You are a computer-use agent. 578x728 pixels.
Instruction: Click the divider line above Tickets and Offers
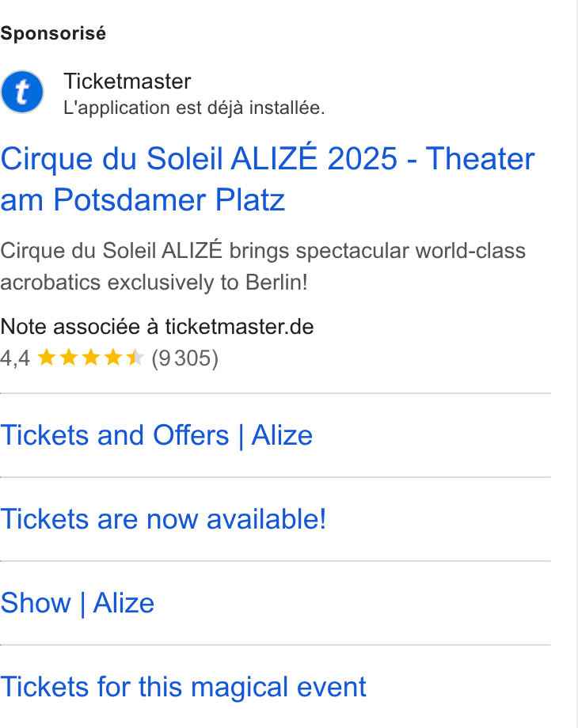click(276, 393)
